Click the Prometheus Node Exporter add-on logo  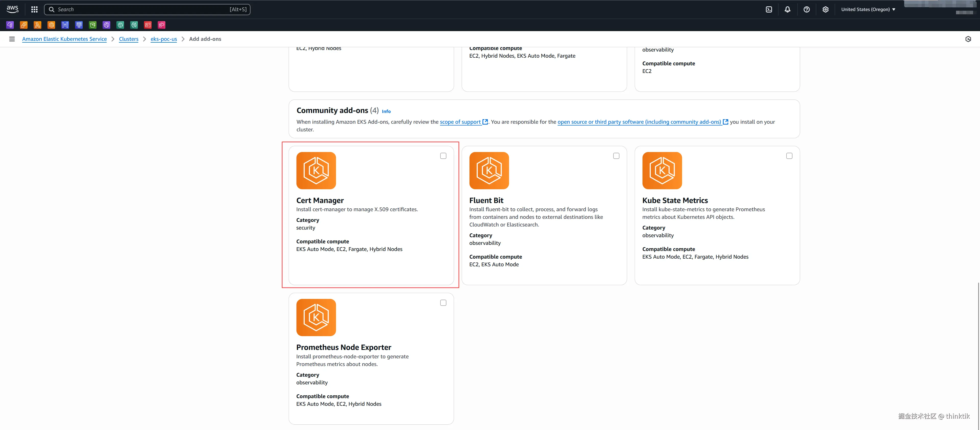(316, 318)
